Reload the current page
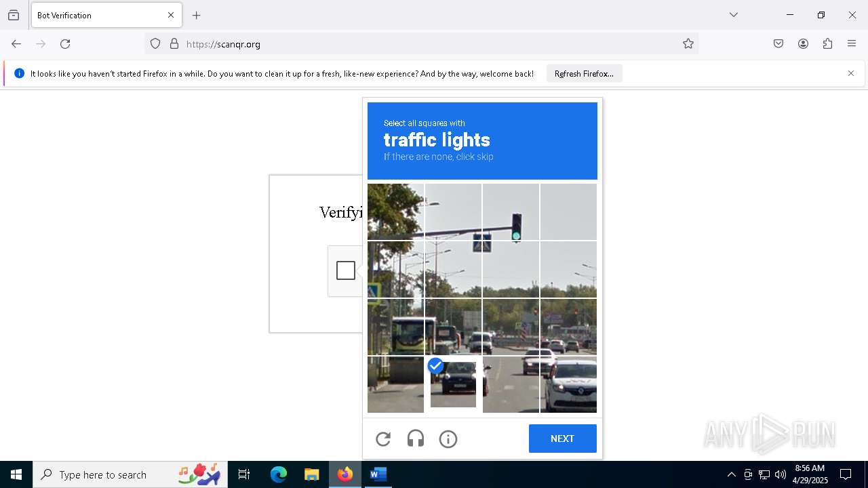The height and width of the screenshot is (488, 868). [65, 44]
